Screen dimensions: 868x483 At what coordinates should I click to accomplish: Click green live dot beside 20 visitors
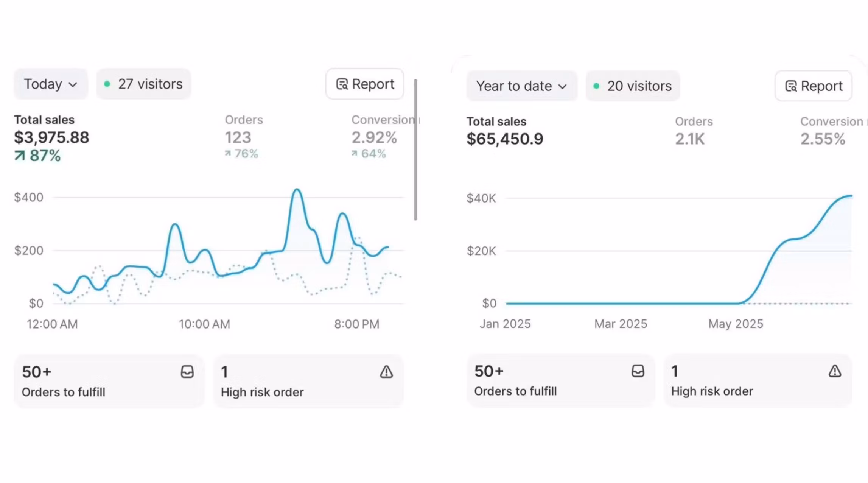tap(596, 86)
